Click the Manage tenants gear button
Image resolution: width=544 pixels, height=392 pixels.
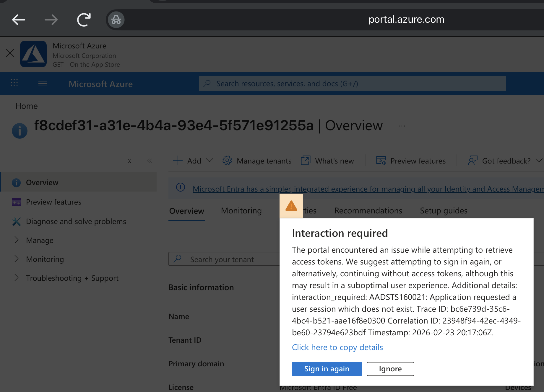pyautogui.click(x=257, y=161)
